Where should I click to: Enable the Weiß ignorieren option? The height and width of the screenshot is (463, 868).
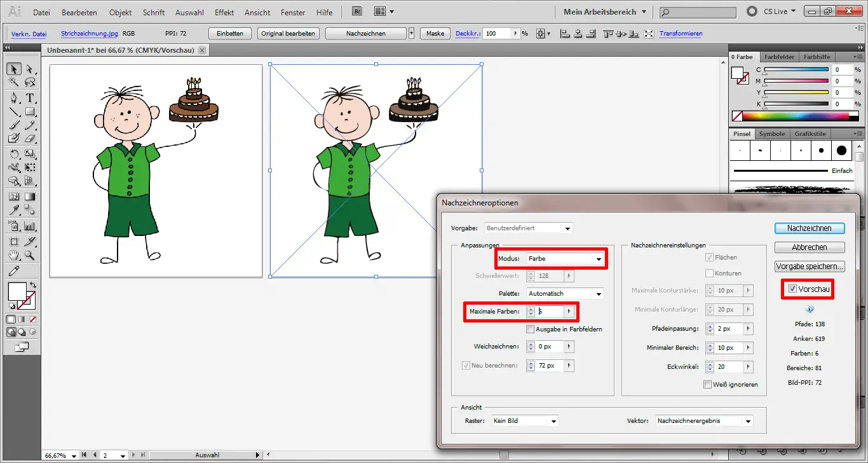click(708, 384)
